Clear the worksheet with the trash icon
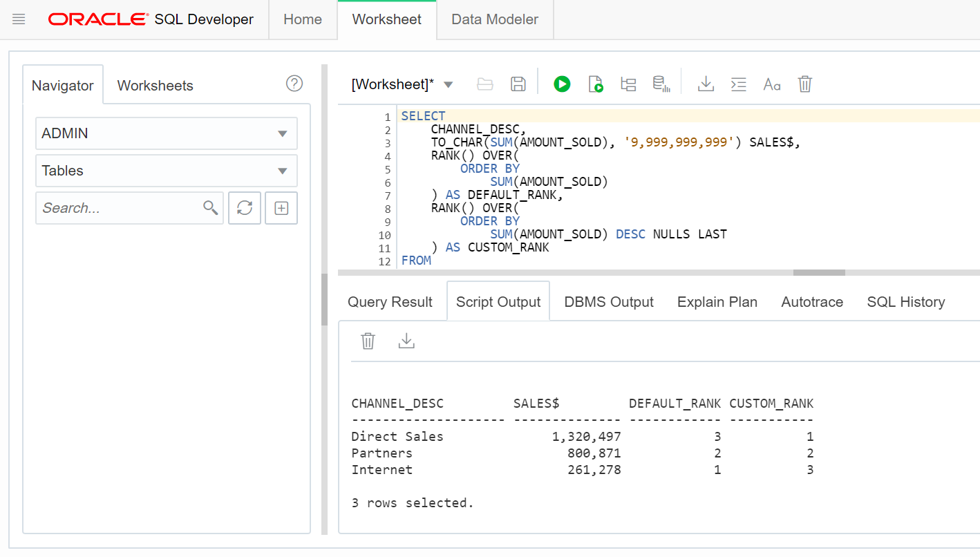Image resolution: width=980 pixels, height=557 pixels. coord(804,84)
